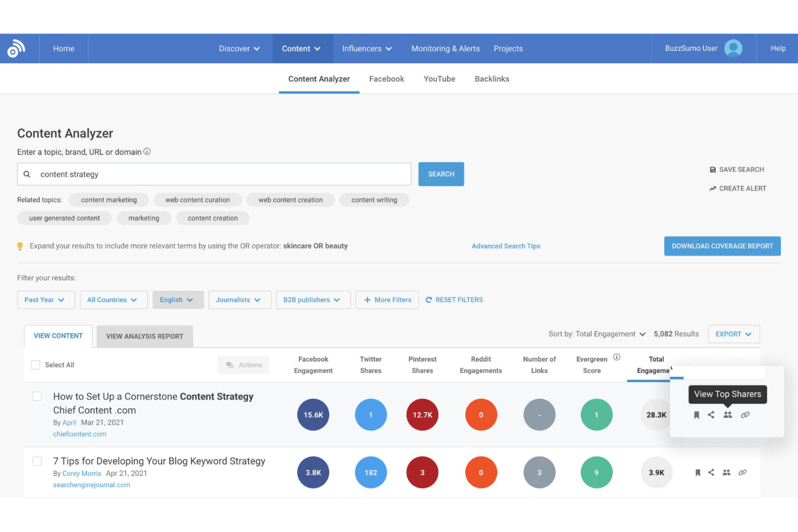Click the Reddit Engagements circle for the first result
Screen dimensions: 798x532
pos(481,414)
